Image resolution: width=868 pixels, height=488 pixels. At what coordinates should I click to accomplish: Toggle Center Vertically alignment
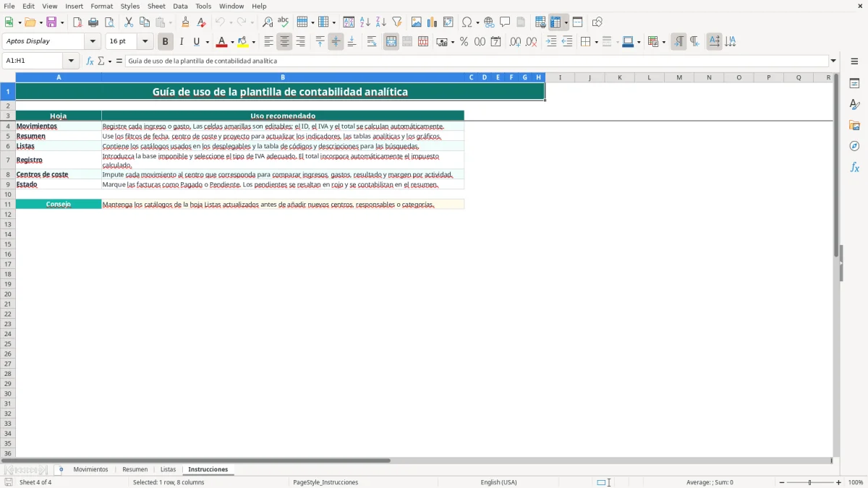pyautogui.click(x=336, y=42)
